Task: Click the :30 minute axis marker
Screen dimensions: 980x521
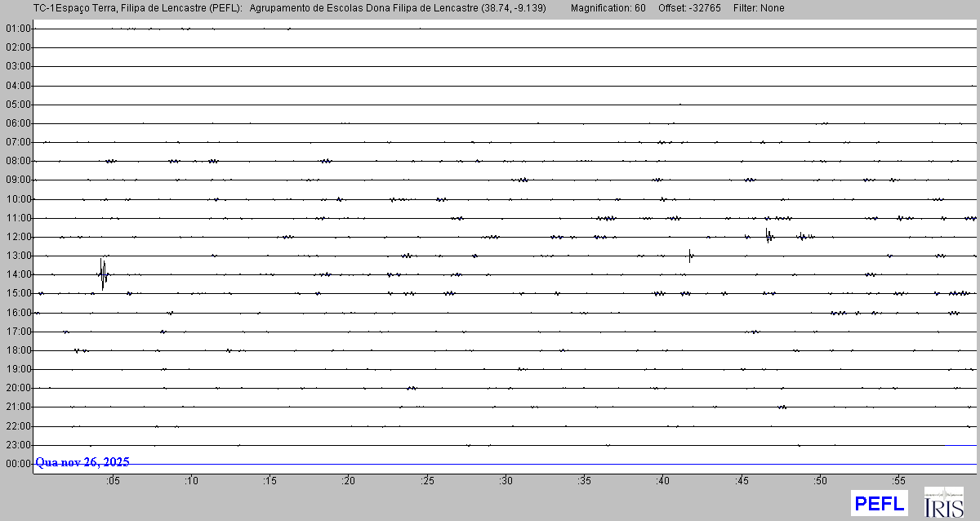Action: (x=506, y=481)
